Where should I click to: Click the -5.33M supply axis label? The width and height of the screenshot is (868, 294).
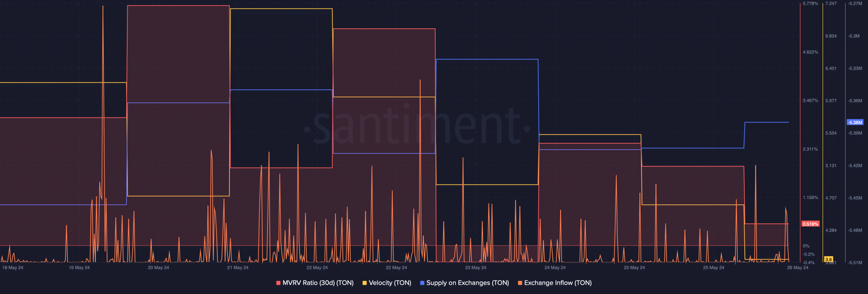(855, 68)
